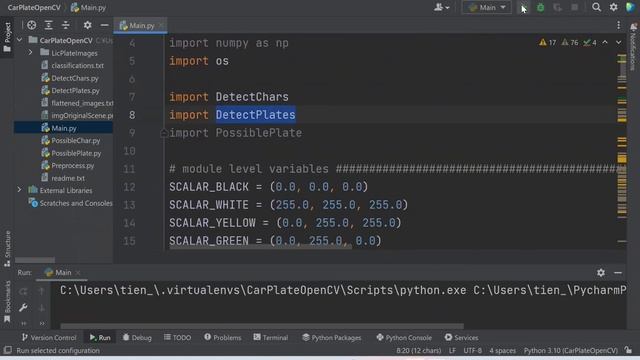Minimize the Run tool window
Viewport: 640px width, 360px height.
618,273
